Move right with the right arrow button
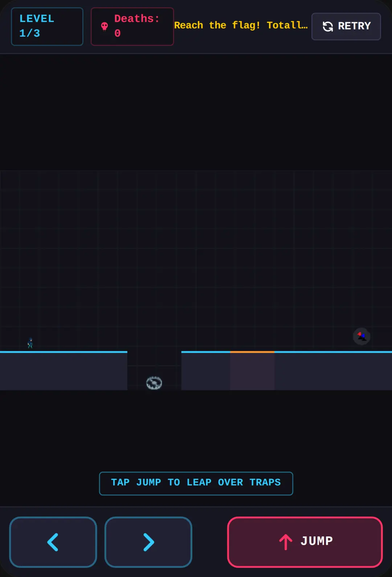This screenshot has width=392, height=577. 148,542
